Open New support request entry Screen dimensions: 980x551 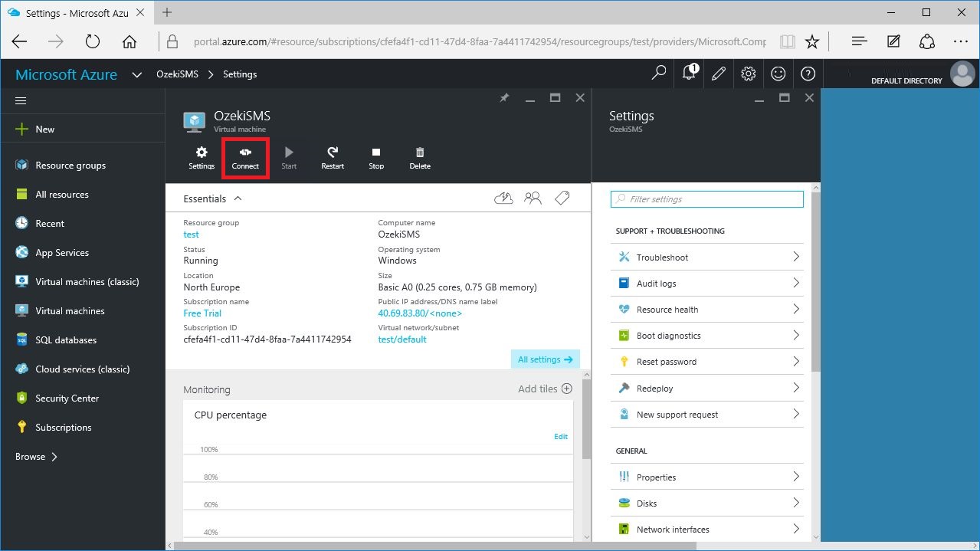click(x=706, y=415)
